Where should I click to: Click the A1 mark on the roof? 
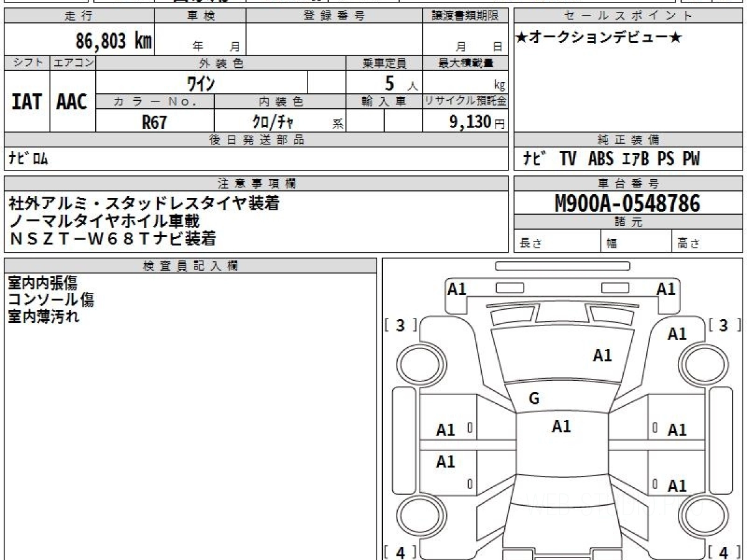[561, 426]
